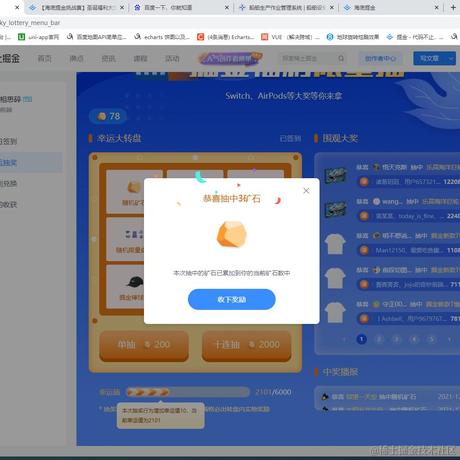Click first Switch prize image in winners list
The height and width of the screenshot is (460, 460).
[x=335, y=175]
